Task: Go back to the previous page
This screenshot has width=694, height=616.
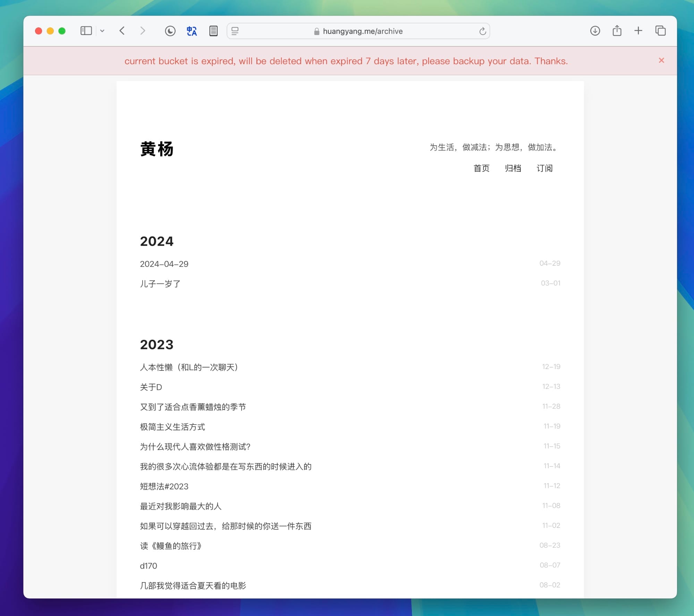Action: click(x=122, y=31)
